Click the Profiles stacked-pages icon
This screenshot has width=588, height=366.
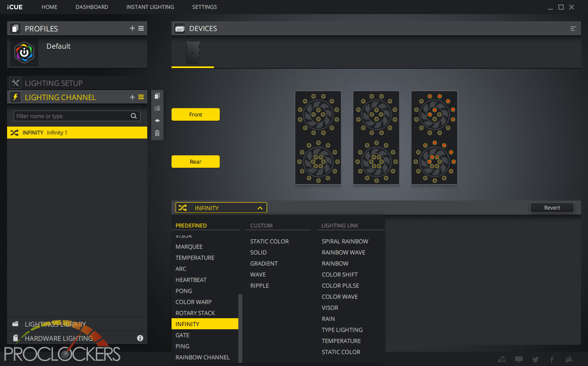point(15,29)
